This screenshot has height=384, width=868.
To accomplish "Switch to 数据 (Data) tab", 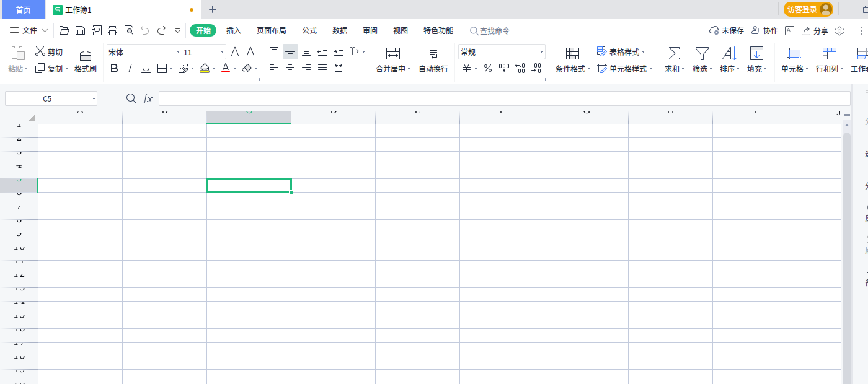I will [x=340, y=30].
